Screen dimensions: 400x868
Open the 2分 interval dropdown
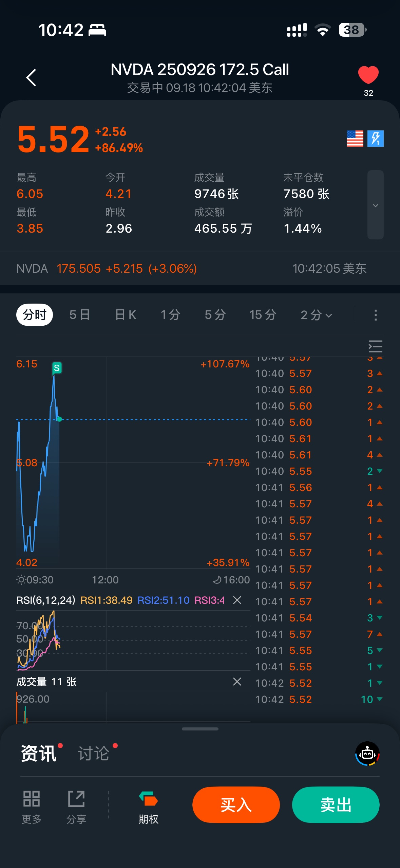[316, 315]
